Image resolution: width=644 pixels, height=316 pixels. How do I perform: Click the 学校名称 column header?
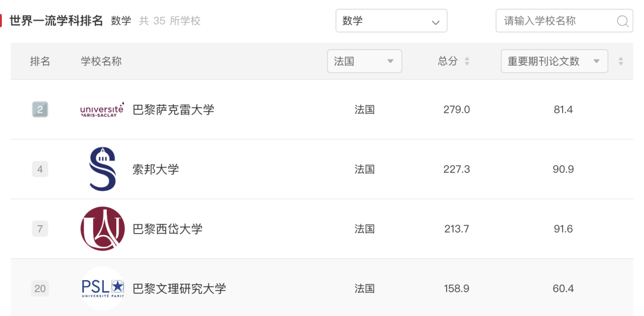[x=101, y=61]
